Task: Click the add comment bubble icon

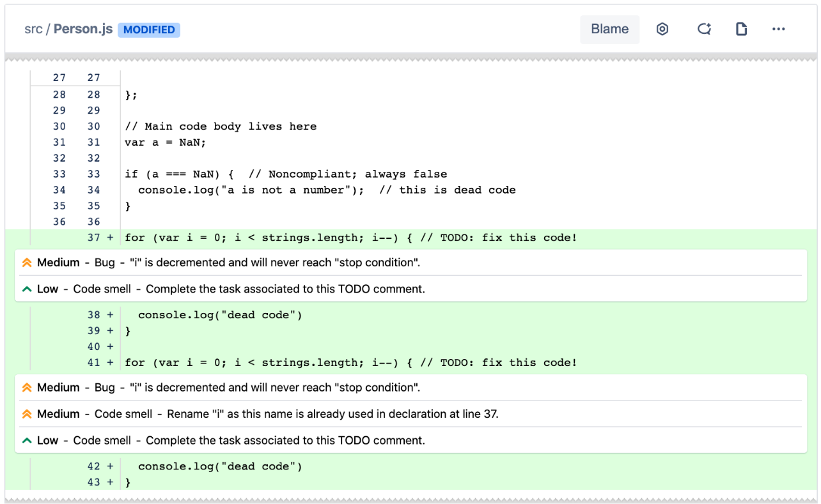Action: coord(704,29)
